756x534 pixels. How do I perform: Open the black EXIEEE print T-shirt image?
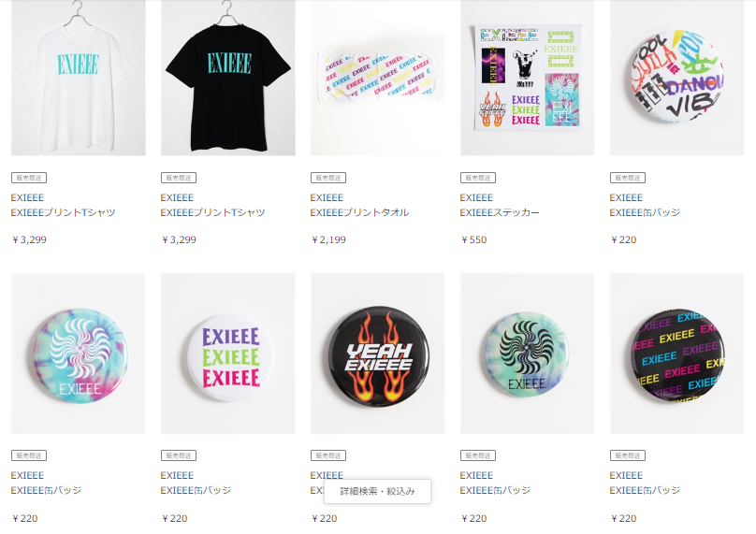pos(228,78)
